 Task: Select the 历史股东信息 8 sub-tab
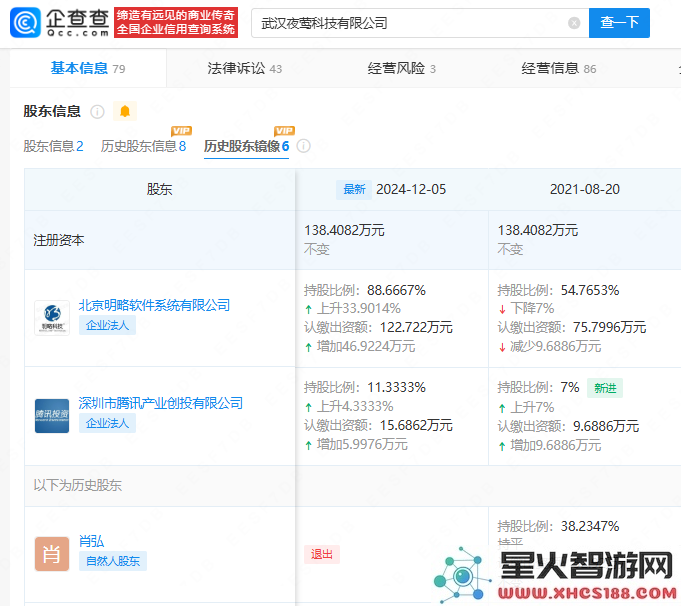pyautogui.click(x=143, y=146)
